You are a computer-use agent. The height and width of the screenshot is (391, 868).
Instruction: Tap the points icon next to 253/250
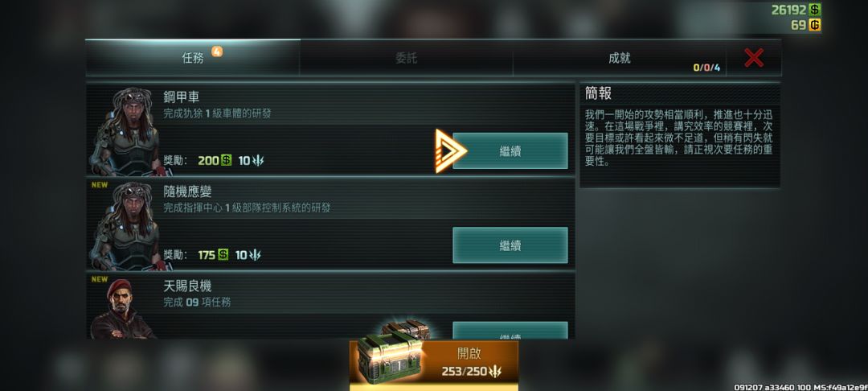[x=494, y=372]
